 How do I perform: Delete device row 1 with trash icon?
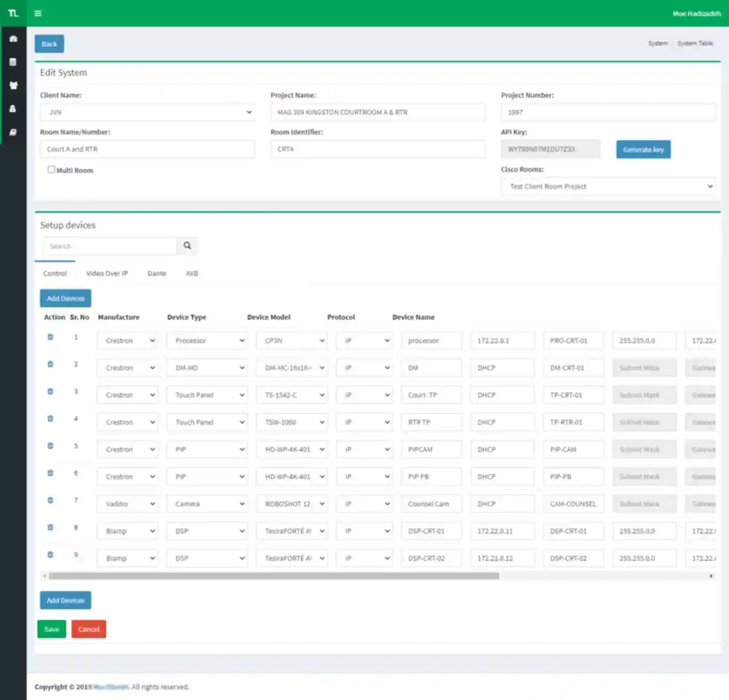pyautogui.click(x=50, y=337)
